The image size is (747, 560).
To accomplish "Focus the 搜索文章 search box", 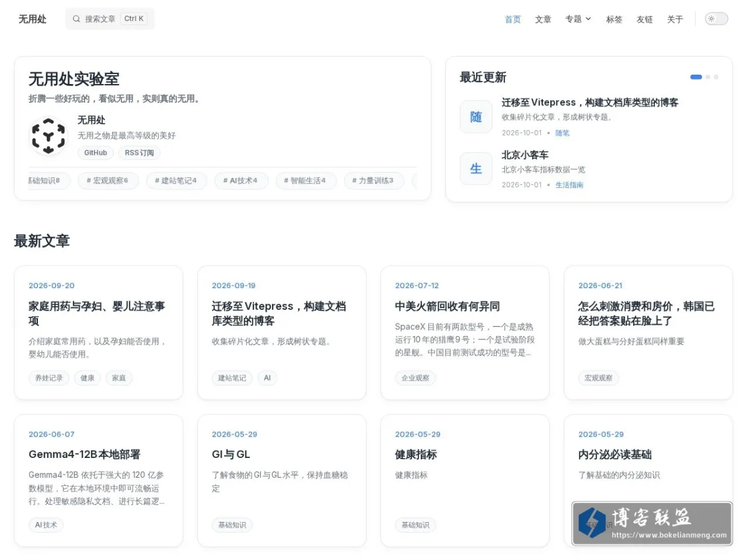I will click(x=110, y=19).
